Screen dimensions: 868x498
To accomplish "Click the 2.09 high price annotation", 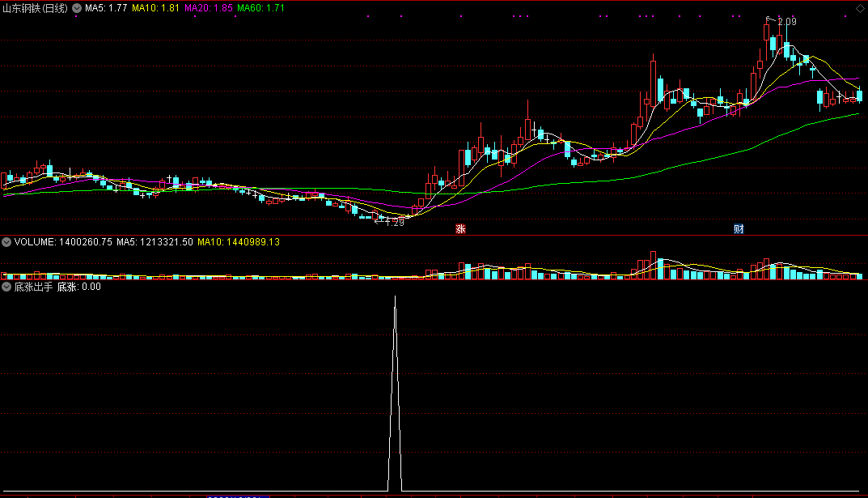I will [786, 22].
